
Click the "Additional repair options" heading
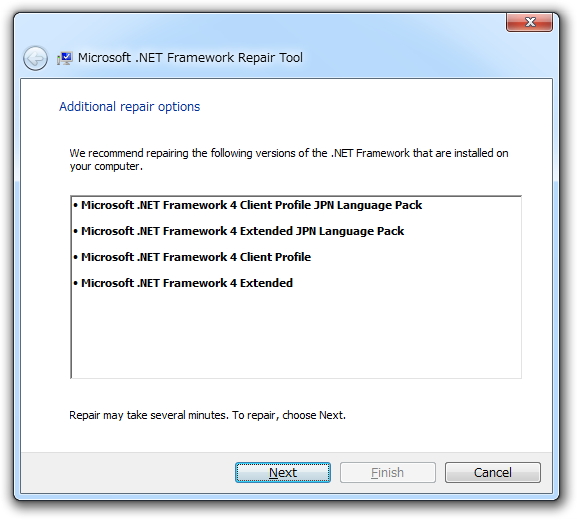tap(130, 107)
